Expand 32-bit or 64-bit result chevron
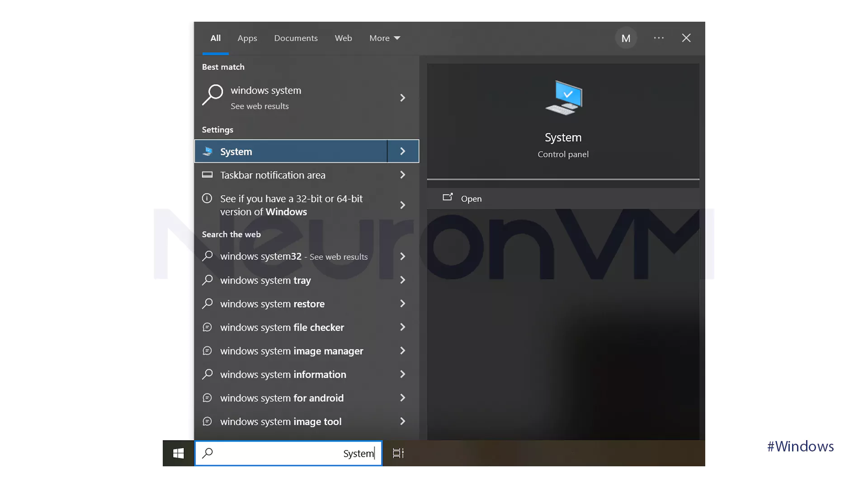The width and height of the screenshot is (868, 488). 403,205
